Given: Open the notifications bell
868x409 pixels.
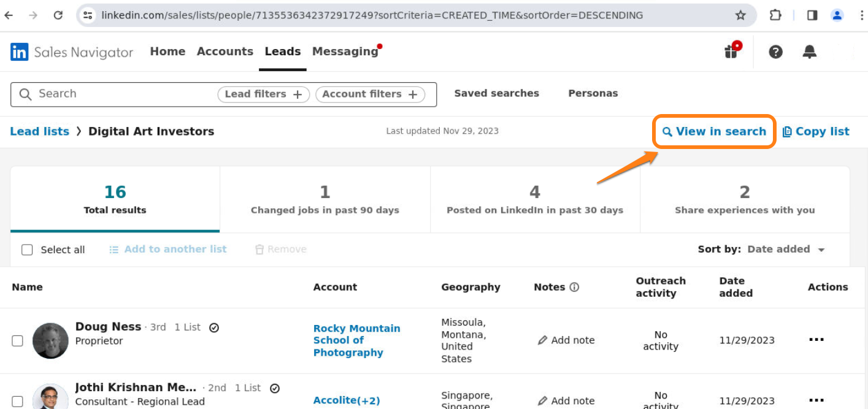Looking at the screenshot, I should pyautogui.click(x=809, y=52).
